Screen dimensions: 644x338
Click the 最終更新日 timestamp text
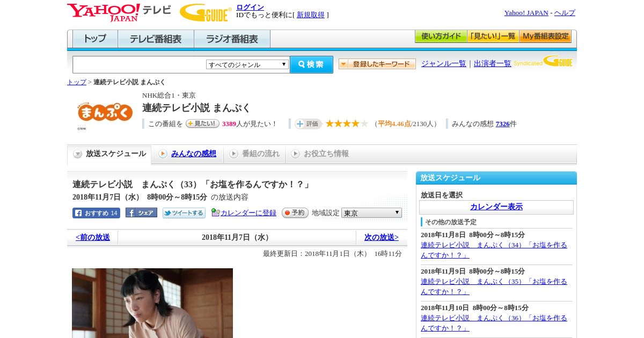(x=332, y=254)
